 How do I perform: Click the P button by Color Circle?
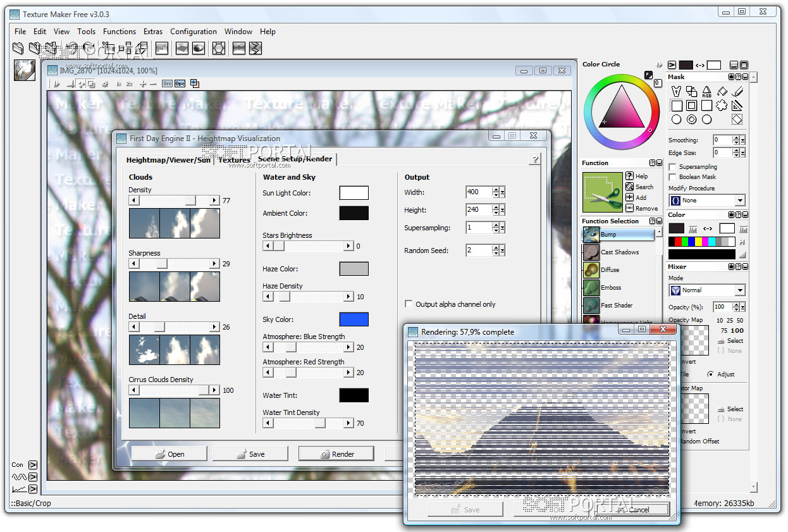[648, 75]
